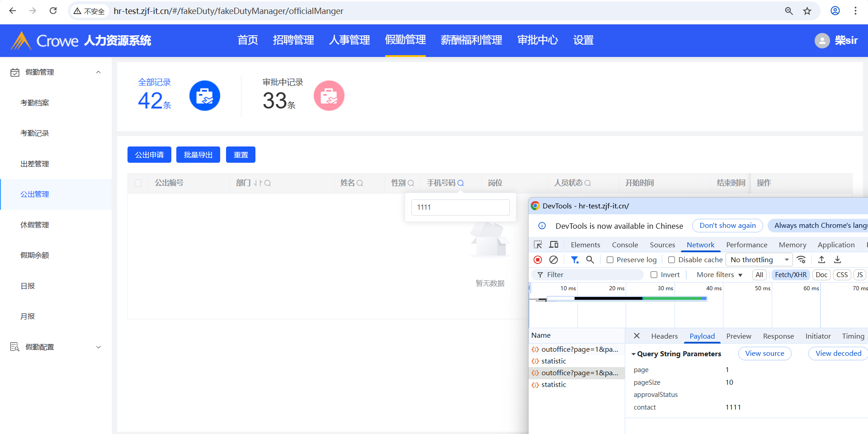
Task: Go back to the previous browser page
Action: pyautogui.click(x=13, y=11)
